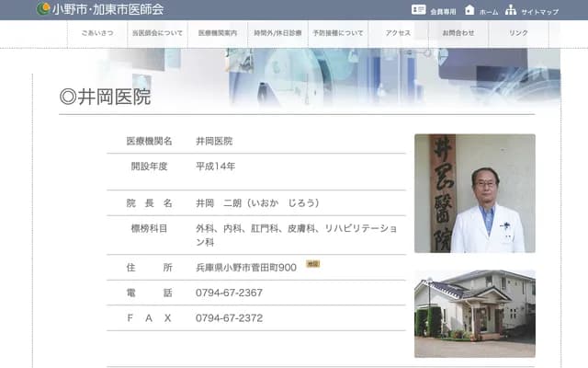The image size is (588, 368).
Task: Open the お問合わせ menu item
Action: 458,33
